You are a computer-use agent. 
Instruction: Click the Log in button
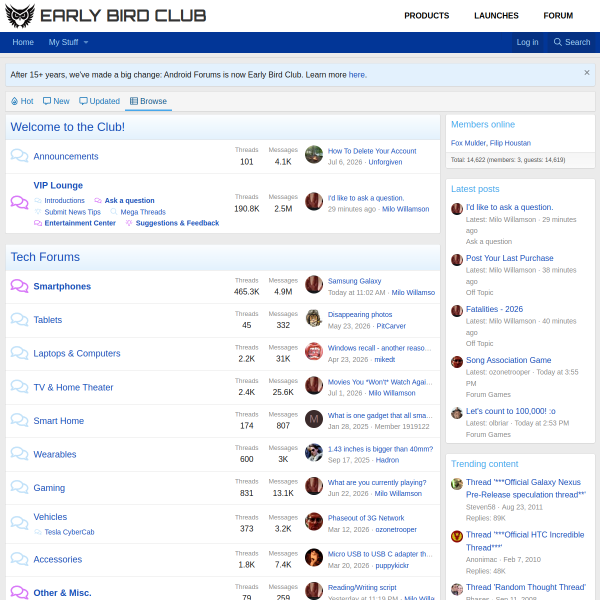pyautogui.click(x=527, y=42)
